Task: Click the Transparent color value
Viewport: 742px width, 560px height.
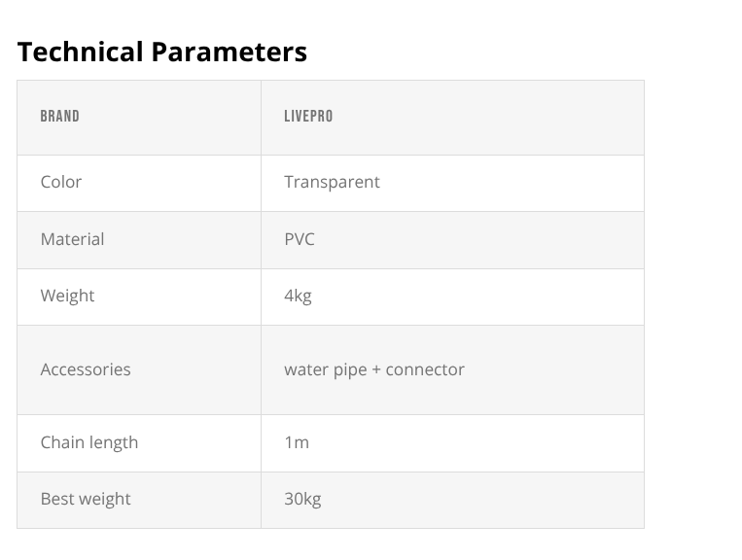Action: pos(332,182)
